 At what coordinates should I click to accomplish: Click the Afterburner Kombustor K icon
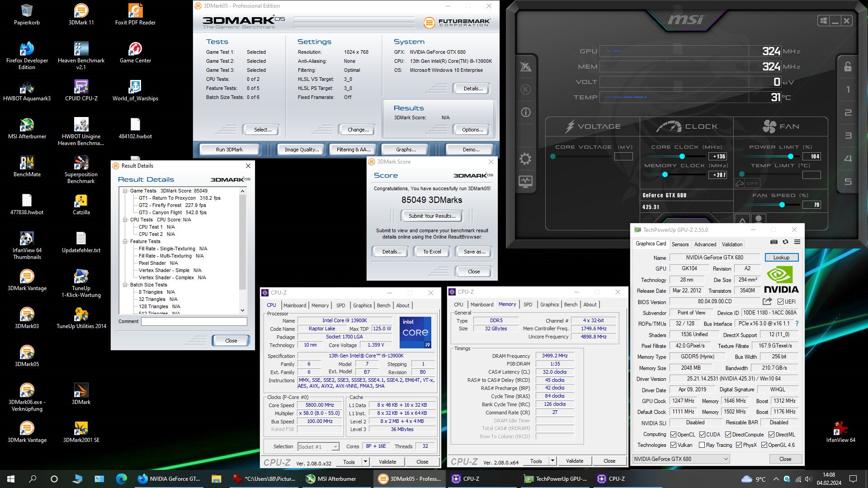point(525,89)
